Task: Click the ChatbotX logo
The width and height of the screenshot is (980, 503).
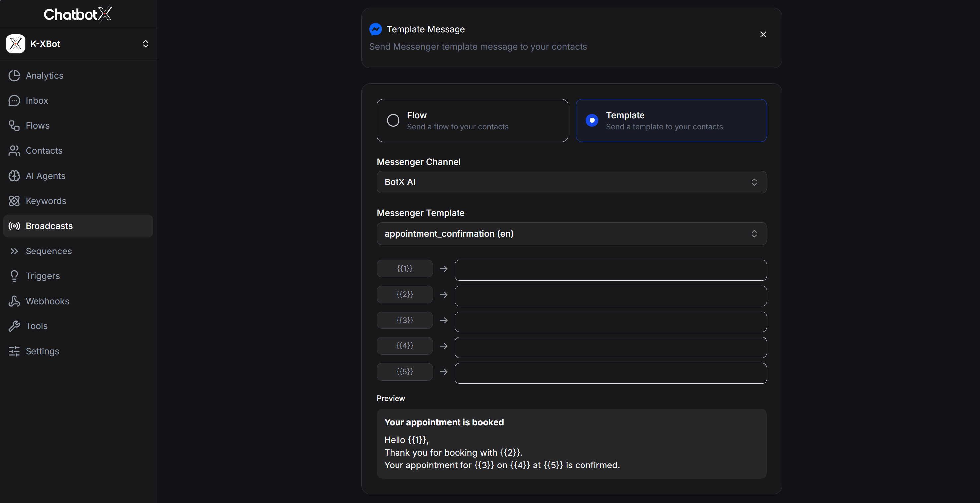Action: pos(78,14)
